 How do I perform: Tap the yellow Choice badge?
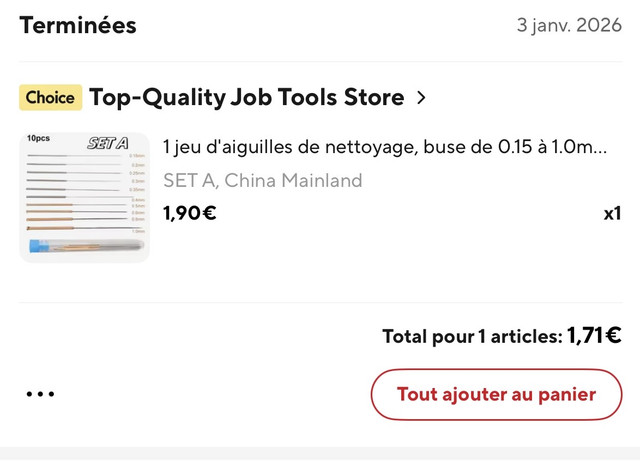point(51,98)
